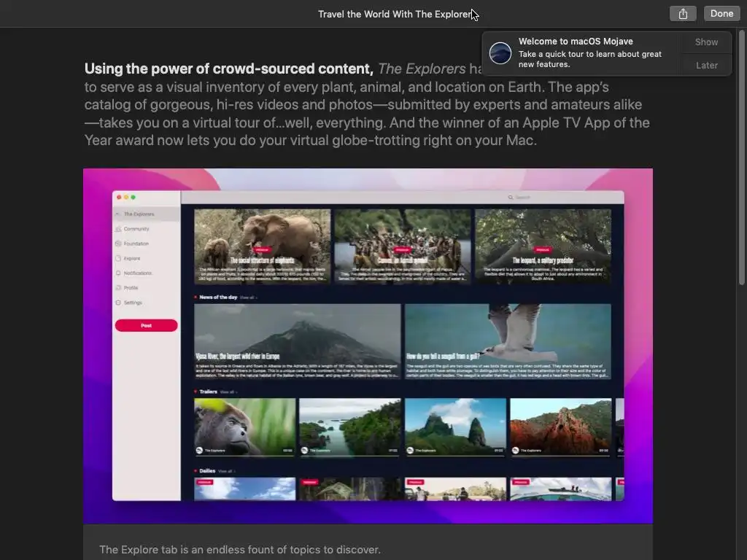Open the island lagoon trailer thumbnail
Screen dimensions: 747x560
[350, 427]
